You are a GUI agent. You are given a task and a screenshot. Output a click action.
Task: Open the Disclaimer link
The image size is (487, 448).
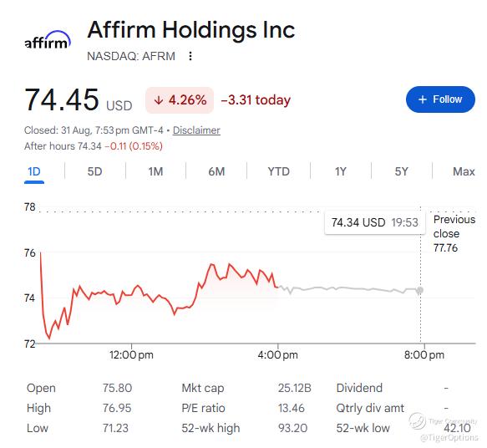click(x=196, y=130)
